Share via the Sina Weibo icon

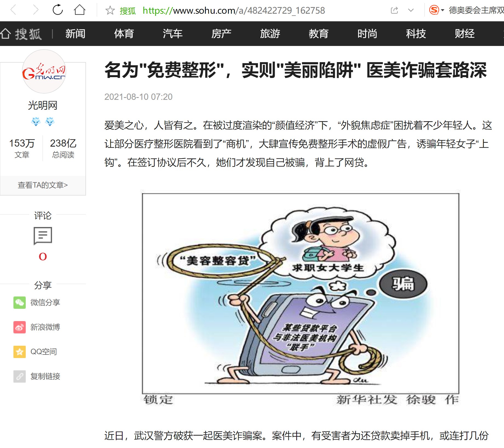19,327
